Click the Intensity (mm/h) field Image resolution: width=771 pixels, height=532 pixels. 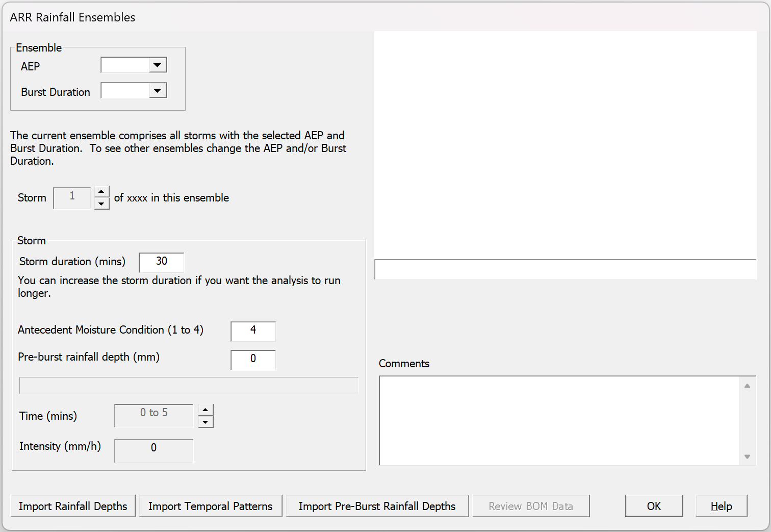click(154, 450)
